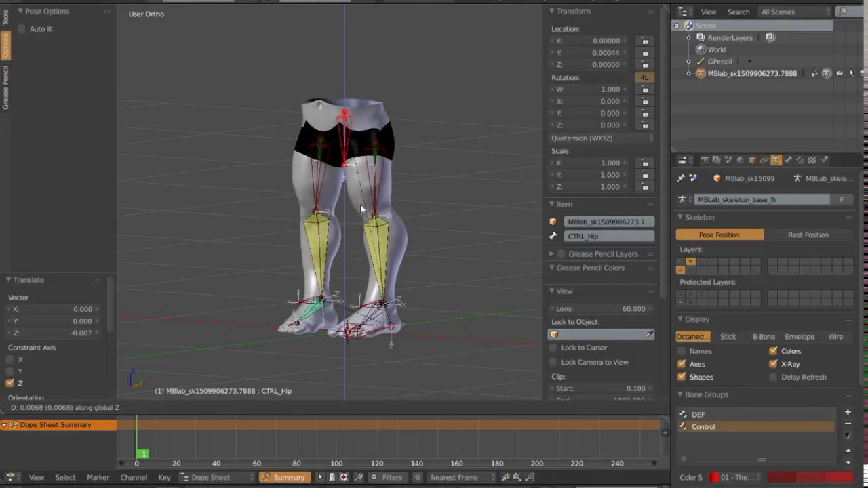This screenshot has height=488, width=868.
Task: Click the pin icon in properties breadcrumb
Action: (681, 178)
